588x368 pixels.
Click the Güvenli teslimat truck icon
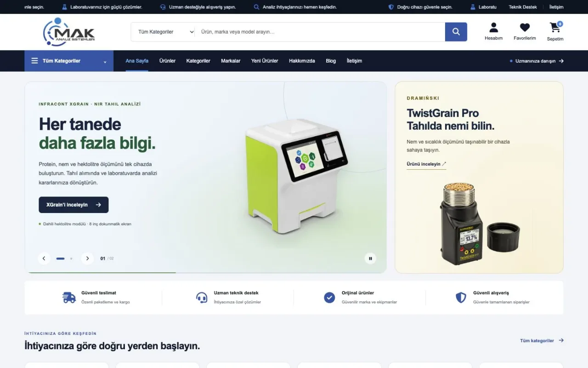(69, 298)
